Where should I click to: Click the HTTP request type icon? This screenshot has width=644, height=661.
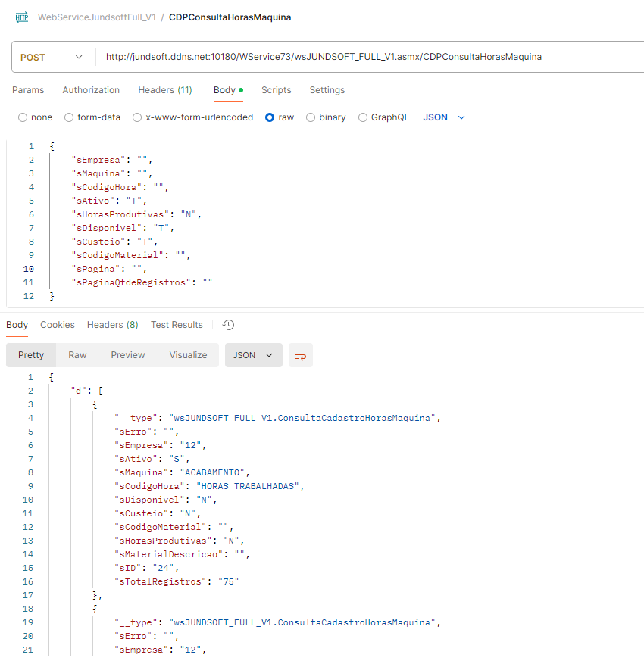(21, 17)
